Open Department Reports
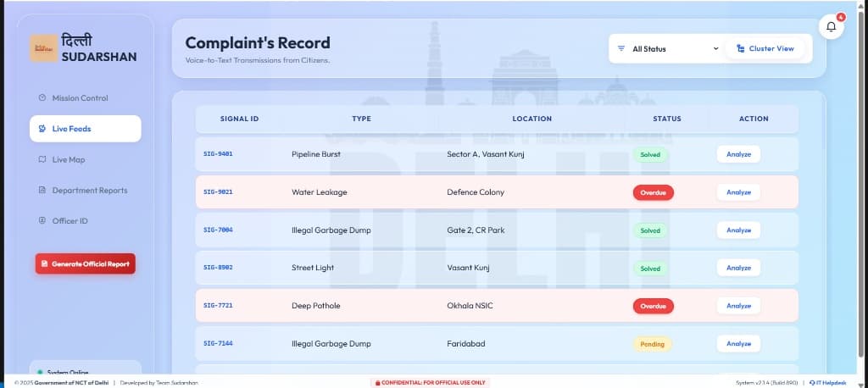The height and width of the screenshot is (388, 868). coord(86,191)
